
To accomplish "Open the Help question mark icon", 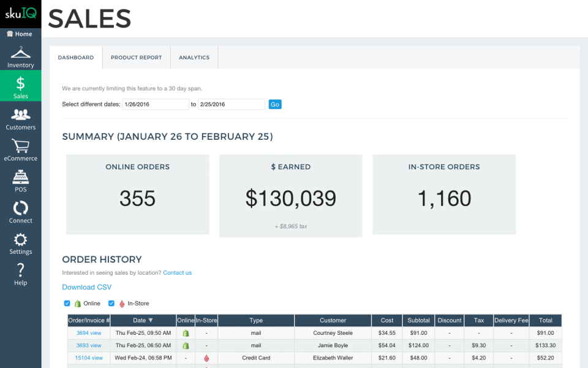I will coord(20,270).
